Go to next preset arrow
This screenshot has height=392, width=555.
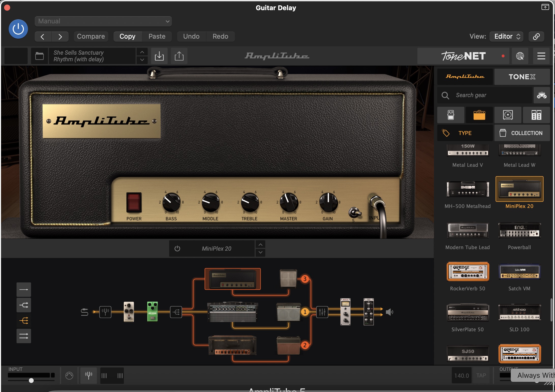[x=60, y=37]
